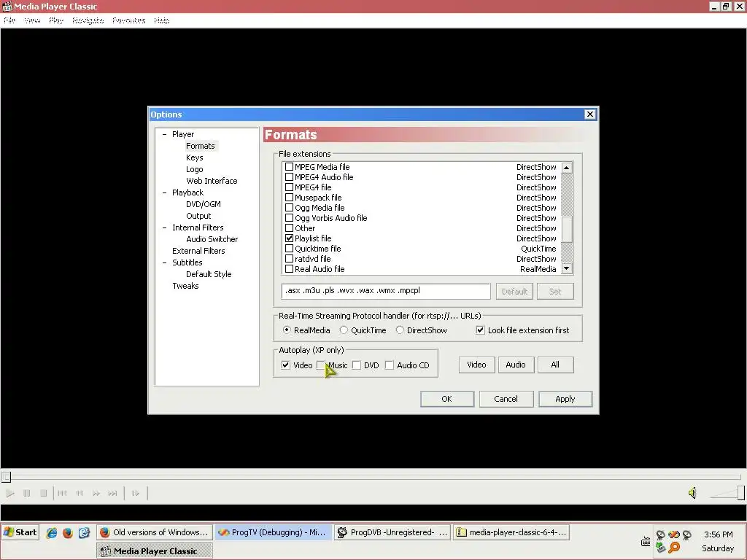This screenshot has width=747, height=560.
Task: Collapse the Playback tree node
Action: [x=164, y=192]
